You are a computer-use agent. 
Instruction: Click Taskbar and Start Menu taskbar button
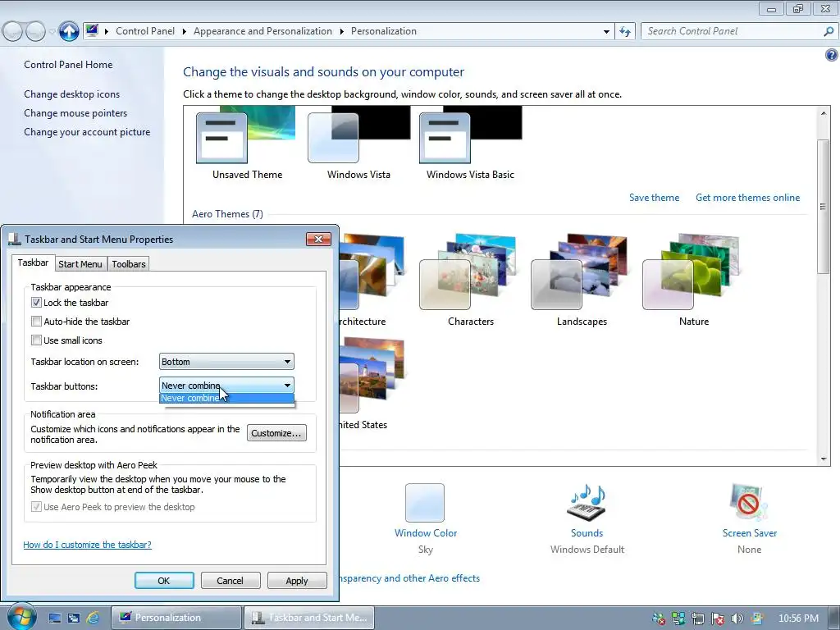tap(309, 618)
